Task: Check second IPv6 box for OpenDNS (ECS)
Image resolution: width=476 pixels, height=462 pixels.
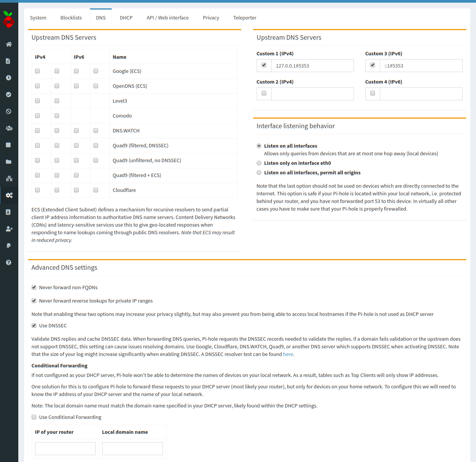Action: 96,86
